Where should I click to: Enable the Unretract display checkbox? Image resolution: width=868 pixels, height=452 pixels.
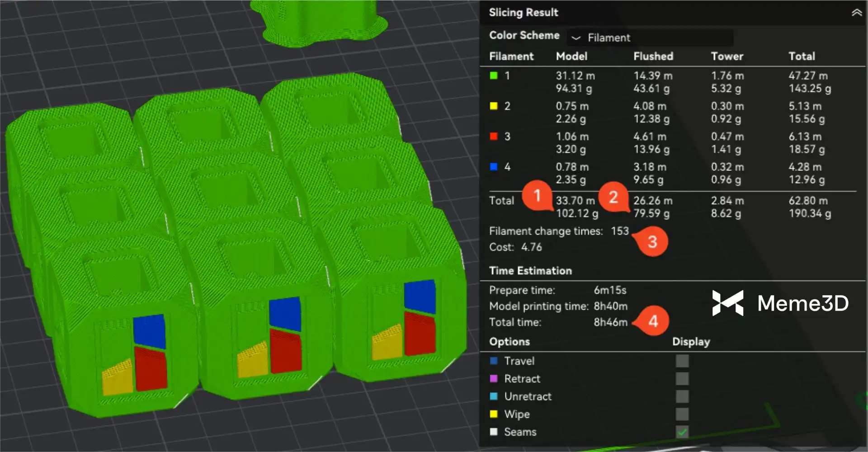(x=682, y=396)
